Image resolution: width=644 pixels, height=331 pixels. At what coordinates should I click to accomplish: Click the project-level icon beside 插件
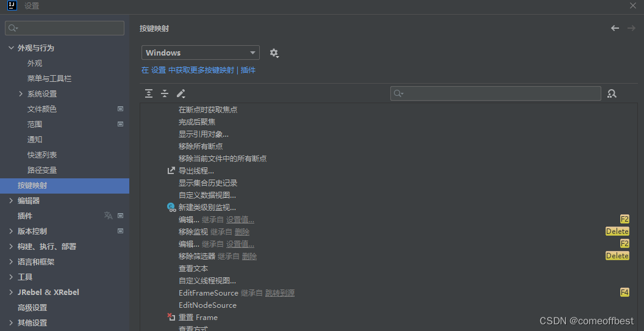coord(120,216)
